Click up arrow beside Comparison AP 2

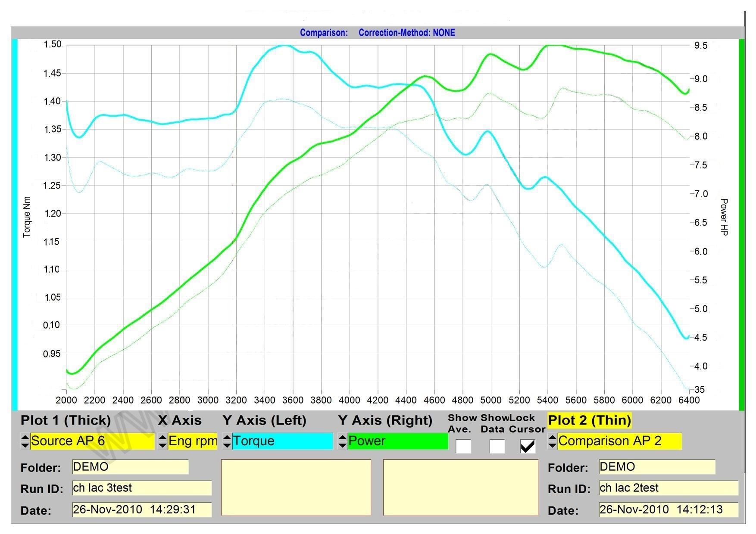[552, 438]
